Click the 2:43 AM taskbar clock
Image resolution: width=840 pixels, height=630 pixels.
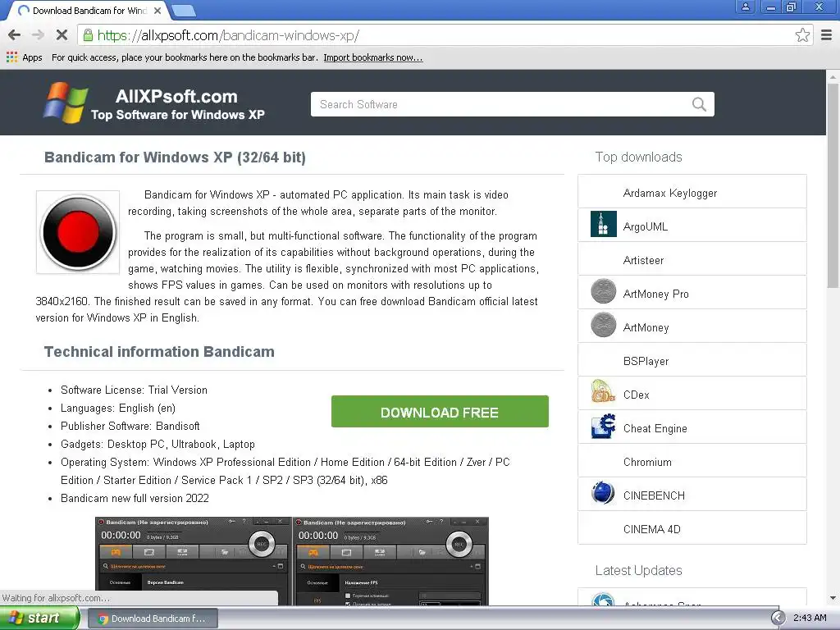pyautogui.click(x=810, y=618)
